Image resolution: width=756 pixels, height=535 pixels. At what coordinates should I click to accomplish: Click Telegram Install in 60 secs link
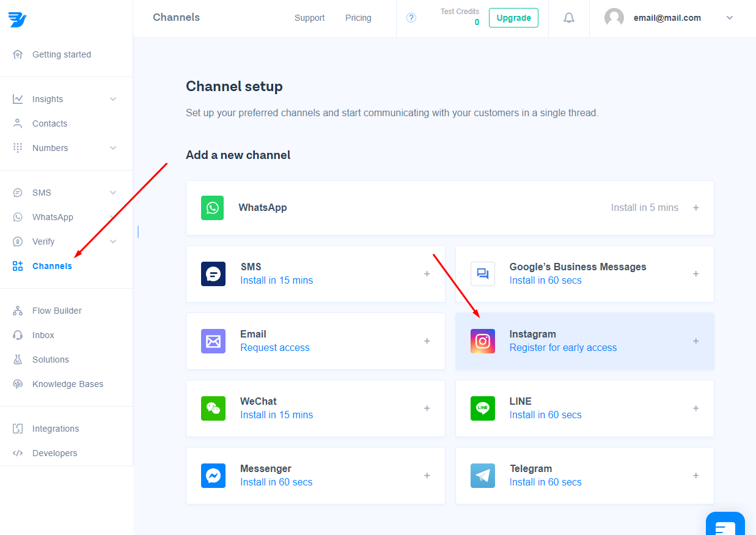pos(546,482)
